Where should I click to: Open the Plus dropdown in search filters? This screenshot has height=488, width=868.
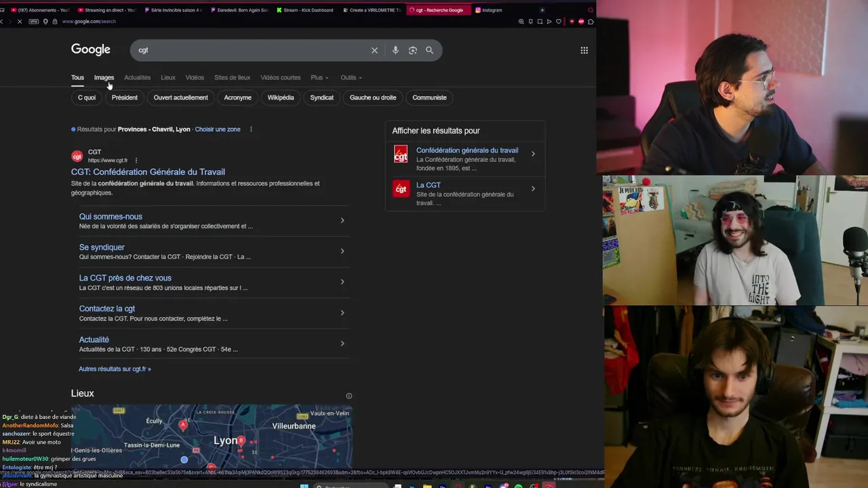click(x=319, y=77)
